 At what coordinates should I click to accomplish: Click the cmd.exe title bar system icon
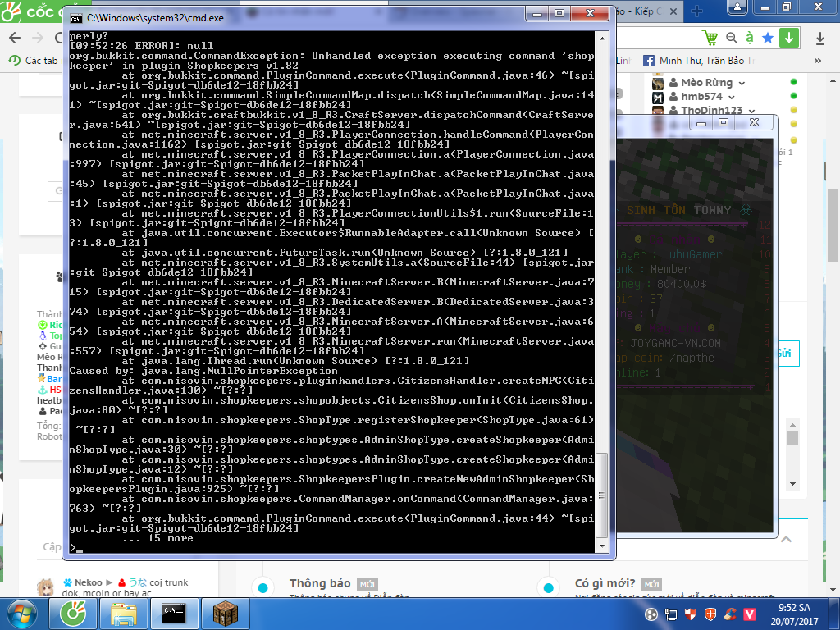[76, 18]
